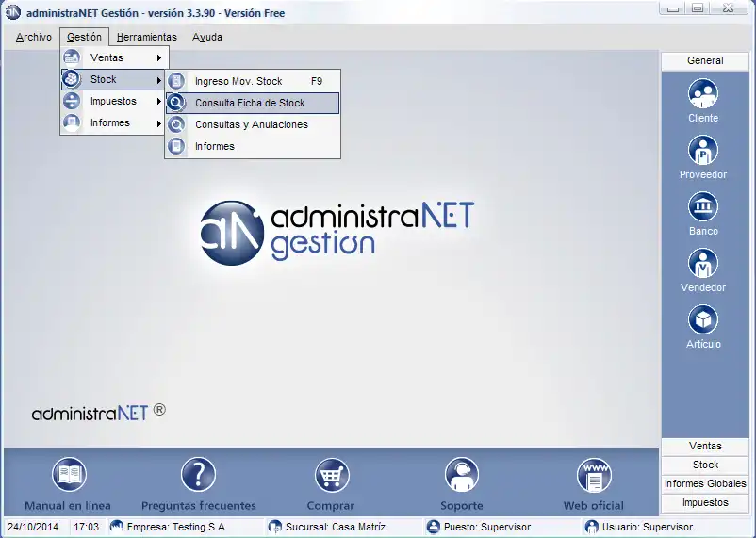
Task: Open the Artículo box icon
Action: click(703, 319)
